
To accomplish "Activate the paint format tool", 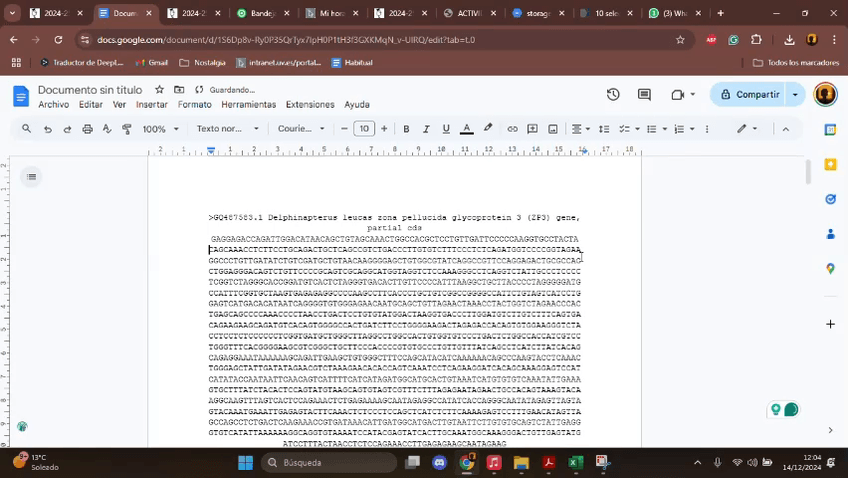I will (x=127, y=129).
